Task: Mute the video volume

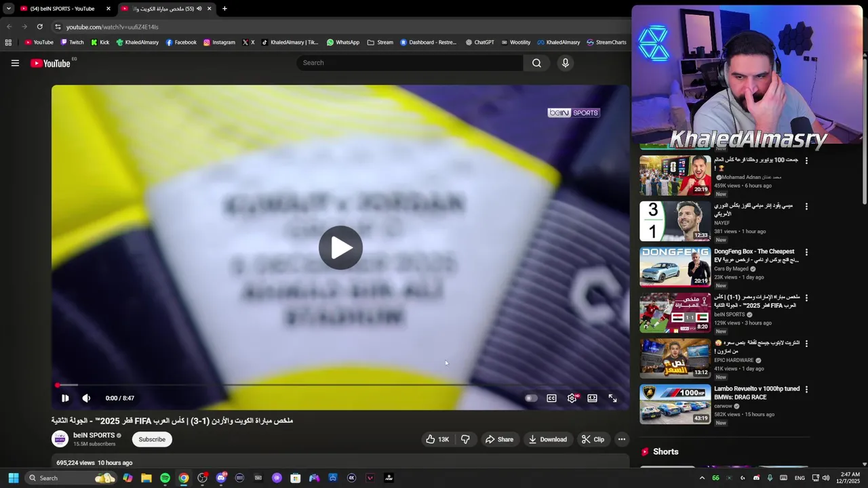Action: 86,398
